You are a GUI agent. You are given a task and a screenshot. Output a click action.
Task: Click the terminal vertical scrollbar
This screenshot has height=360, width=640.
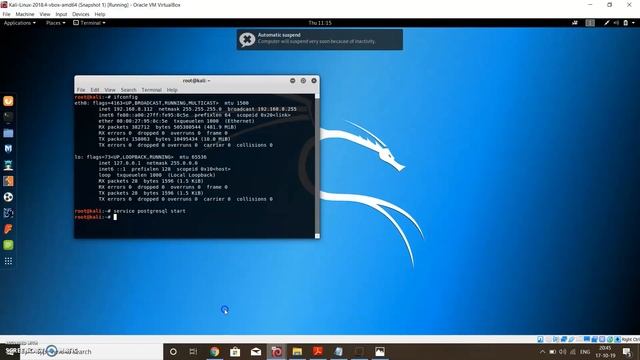pos(317,165)
